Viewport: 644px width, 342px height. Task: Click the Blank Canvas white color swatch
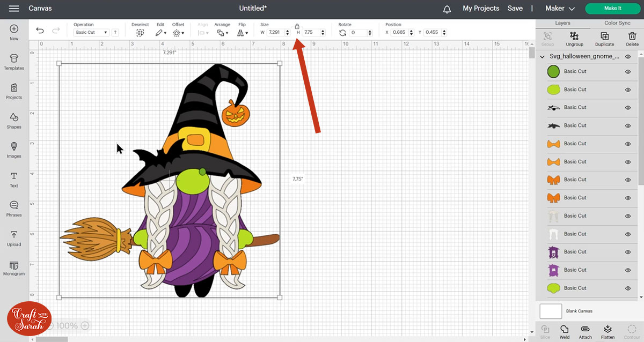coord(551,311)
